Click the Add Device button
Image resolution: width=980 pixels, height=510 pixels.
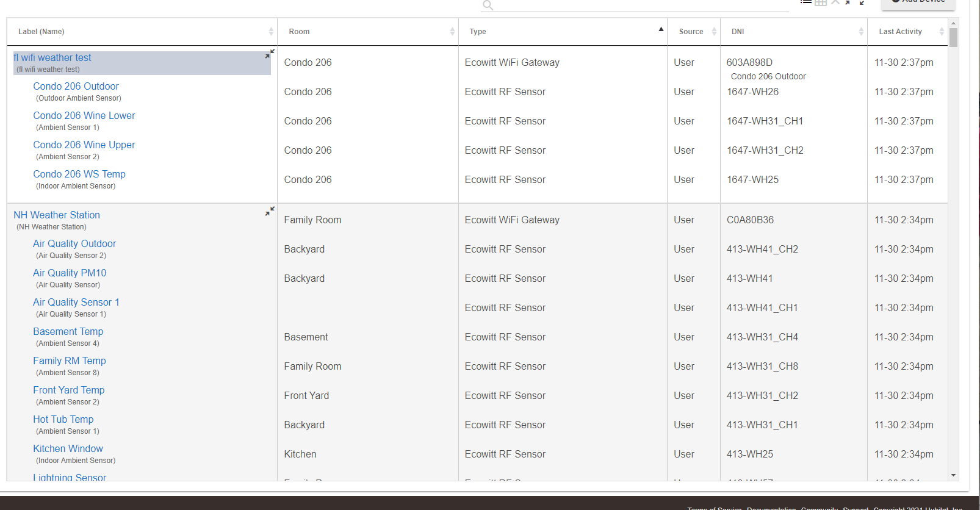pyautogui.click(x=918, y=3)
